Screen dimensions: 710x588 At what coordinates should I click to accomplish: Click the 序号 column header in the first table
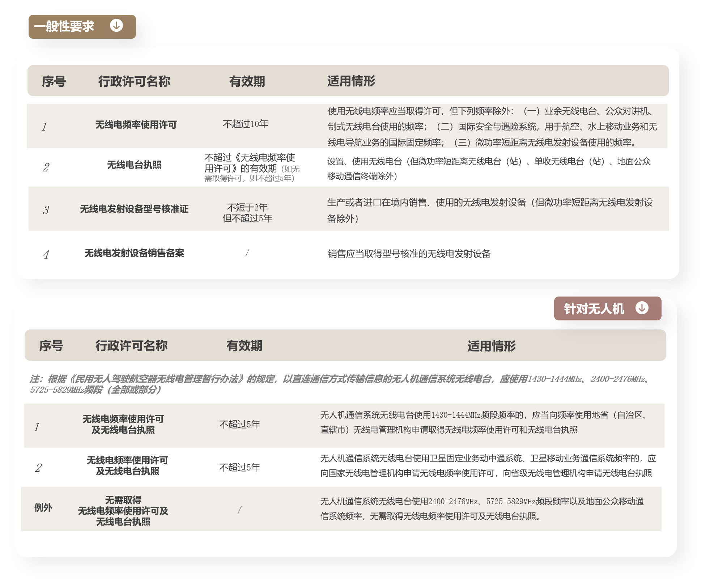pos(54,82)
